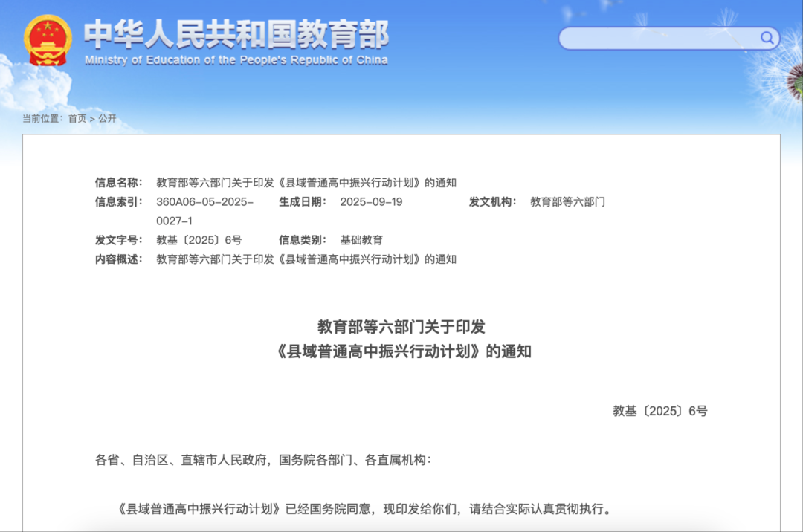Click the 生成日期 value 2025-09-19
Viewport: 803px width, 532px height.
[371, 201]
